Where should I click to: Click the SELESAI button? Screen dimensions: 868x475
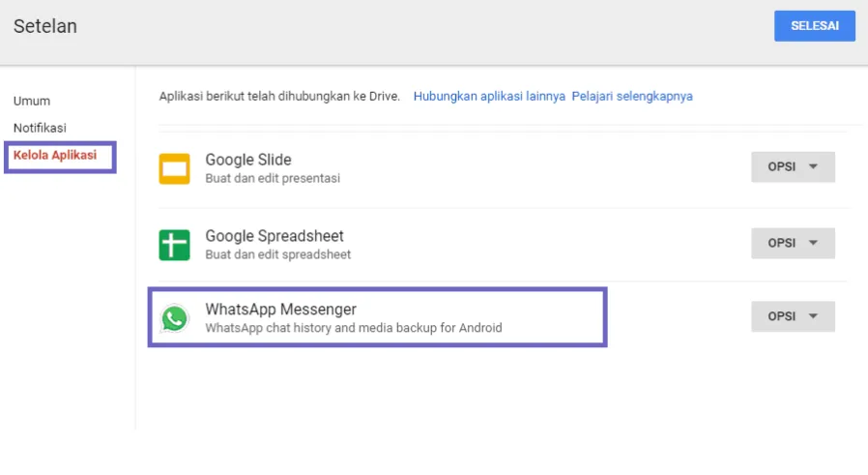(814, 26)
